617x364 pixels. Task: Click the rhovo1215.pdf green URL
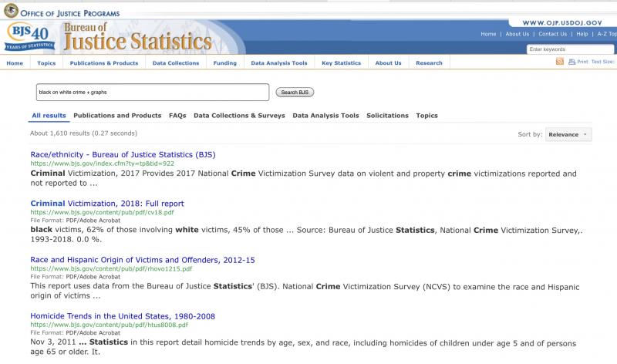coord(111,269)
